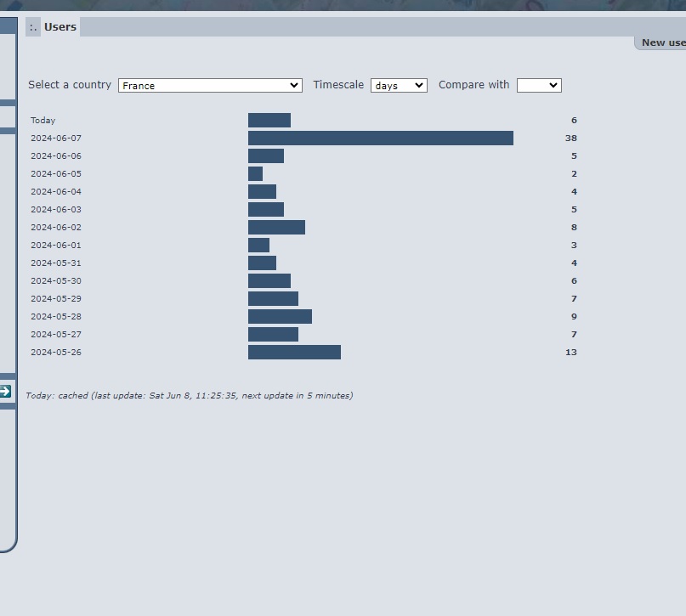Click the 2024-06-05 date label
686x616 pixels.
56,174
